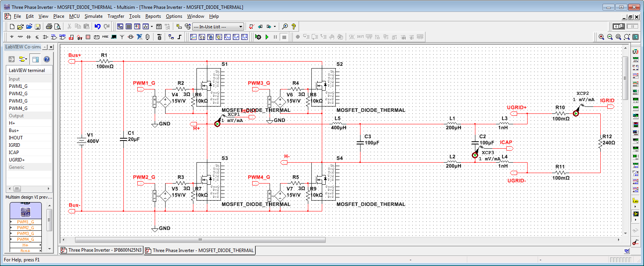Select PWM1_G in the LabVIEW terminal list
644x266 pixels.
(18, 86)
